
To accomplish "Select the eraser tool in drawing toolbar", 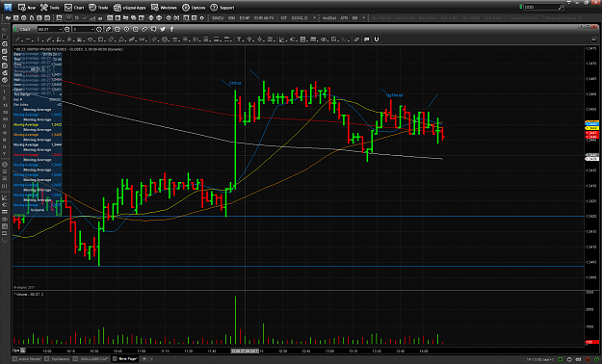I will pos(356,39).
